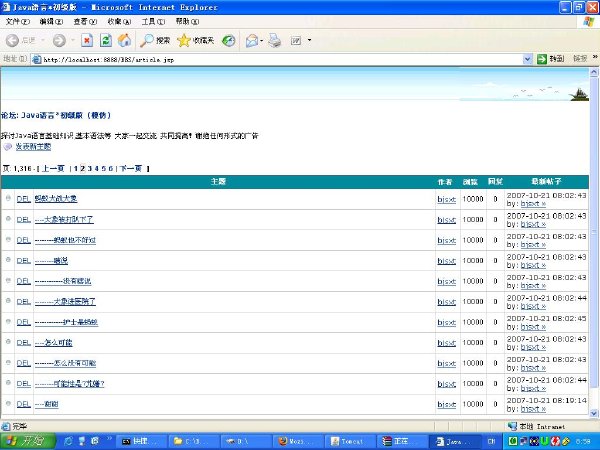Click the green Refresh page icon

(106, 40)
